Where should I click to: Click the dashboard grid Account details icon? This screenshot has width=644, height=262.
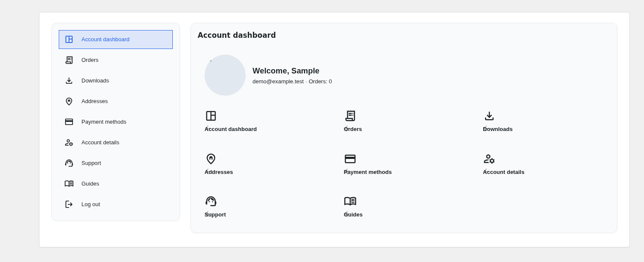[489, 159]
